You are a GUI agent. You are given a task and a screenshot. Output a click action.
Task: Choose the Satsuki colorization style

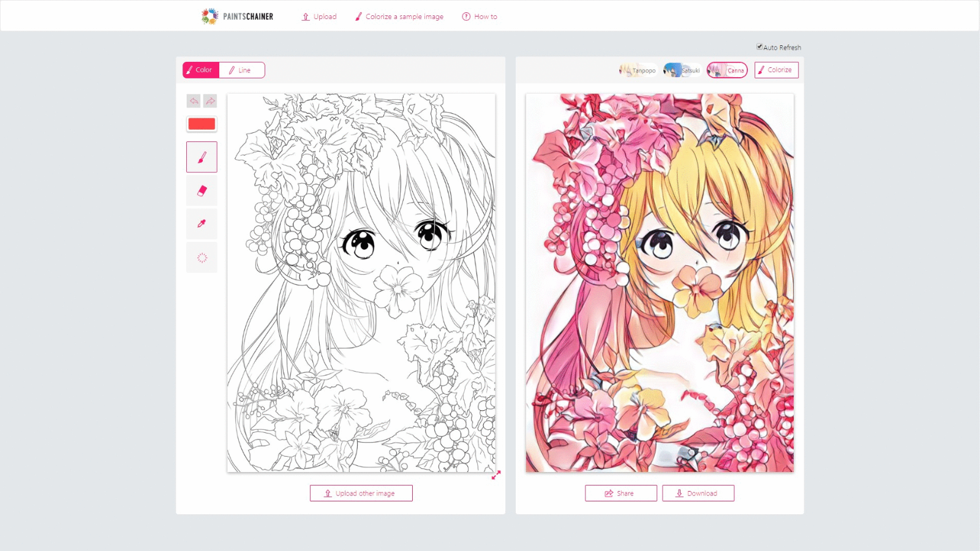[682, 70]
